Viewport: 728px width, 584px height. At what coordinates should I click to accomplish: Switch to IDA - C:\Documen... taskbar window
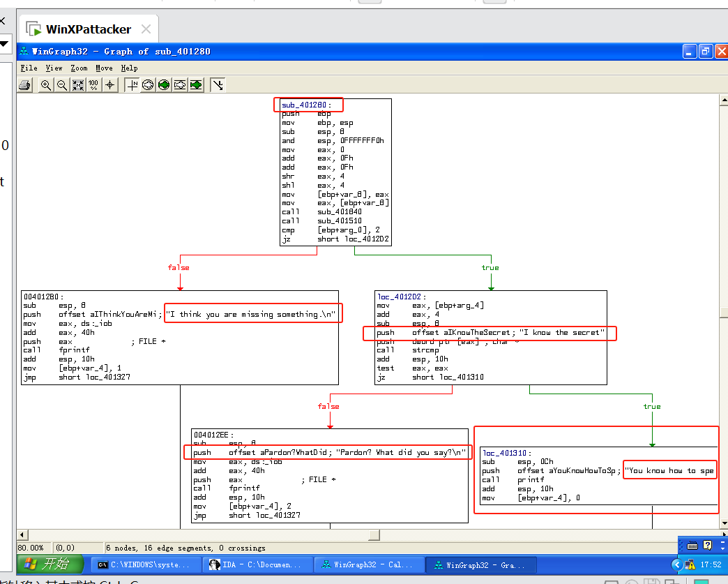coord(257,565)
